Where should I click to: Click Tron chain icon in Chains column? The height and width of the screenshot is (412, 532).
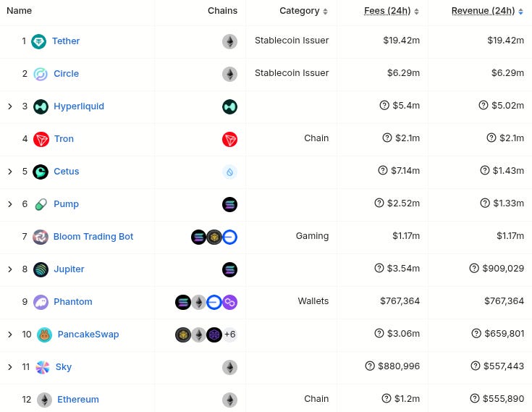[229, 139]
